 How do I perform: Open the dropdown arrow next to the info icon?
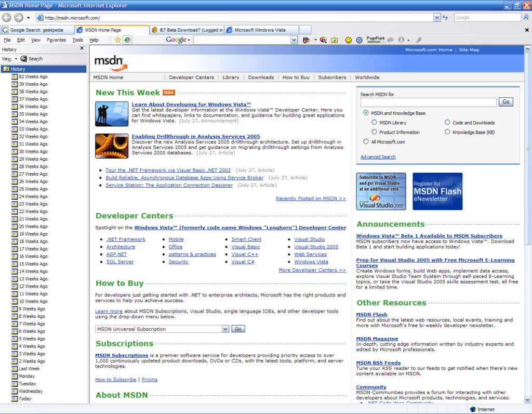tap(408, 40)
